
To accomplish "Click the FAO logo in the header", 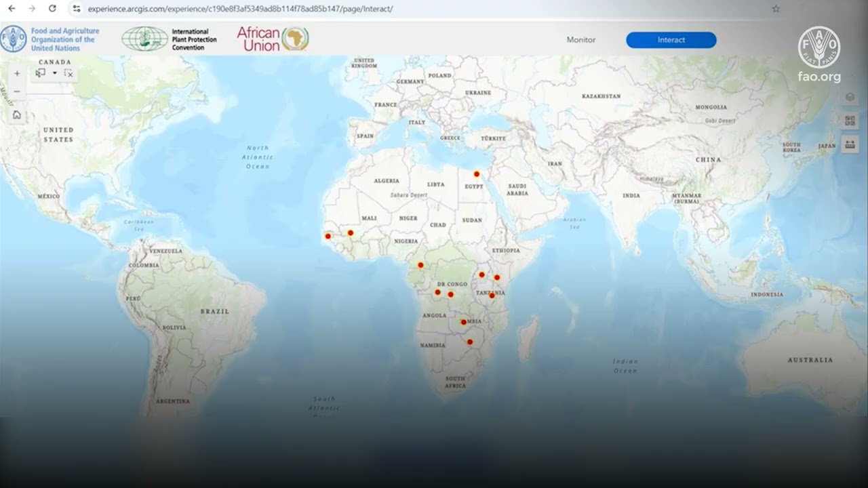I will (x=50, y=39).
